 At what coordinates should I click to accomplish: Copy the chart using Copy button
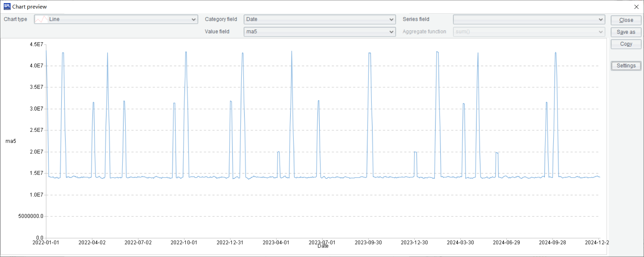coord(626,44)
